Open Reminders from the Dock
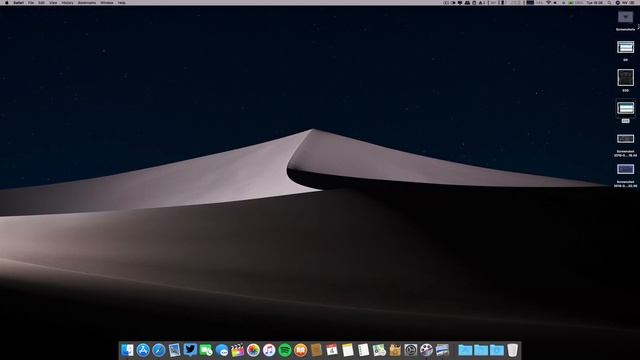Viewport: 640px width, 360px height. click(363, 350)
